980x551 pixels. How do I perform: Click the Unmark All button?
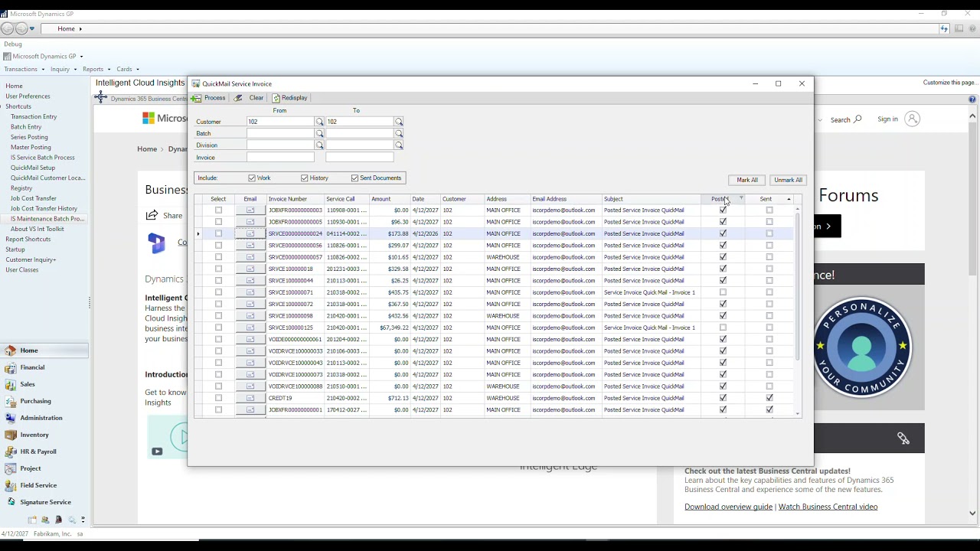pyautogui.click(x=788, y=181)
